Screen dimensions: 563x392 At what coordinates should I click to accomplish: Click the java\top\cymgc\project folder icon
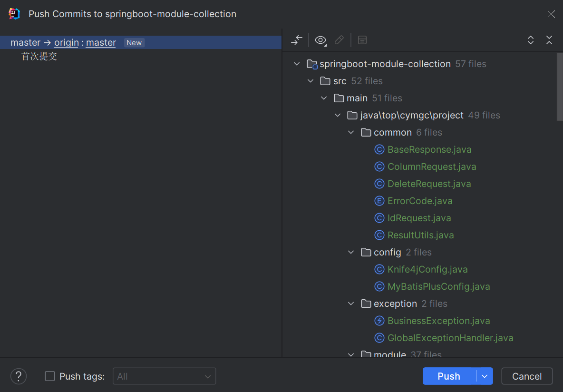[x=352, y=115]
